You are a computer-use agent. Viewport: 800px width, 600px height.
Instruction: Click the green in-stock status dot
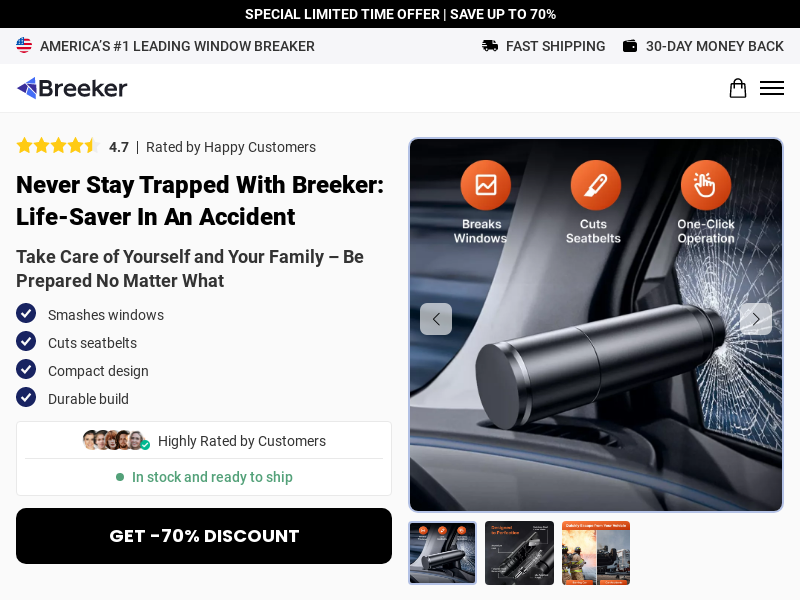[120, 477]
